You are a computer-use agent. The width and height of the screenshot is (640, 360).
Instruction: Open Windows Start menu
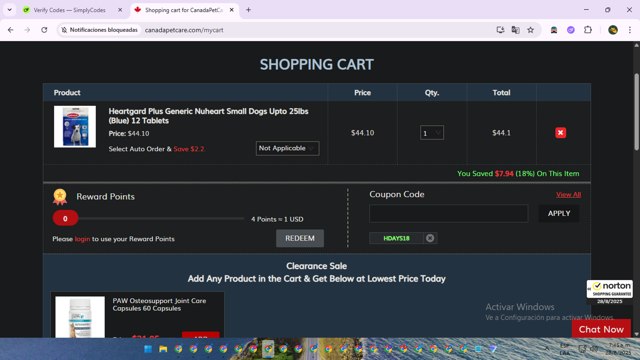pyautogui.click(x=148, y=349)
